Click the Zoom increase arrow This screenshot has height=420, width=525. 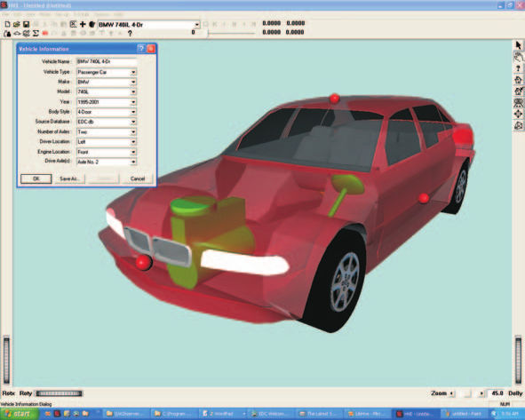481,393
